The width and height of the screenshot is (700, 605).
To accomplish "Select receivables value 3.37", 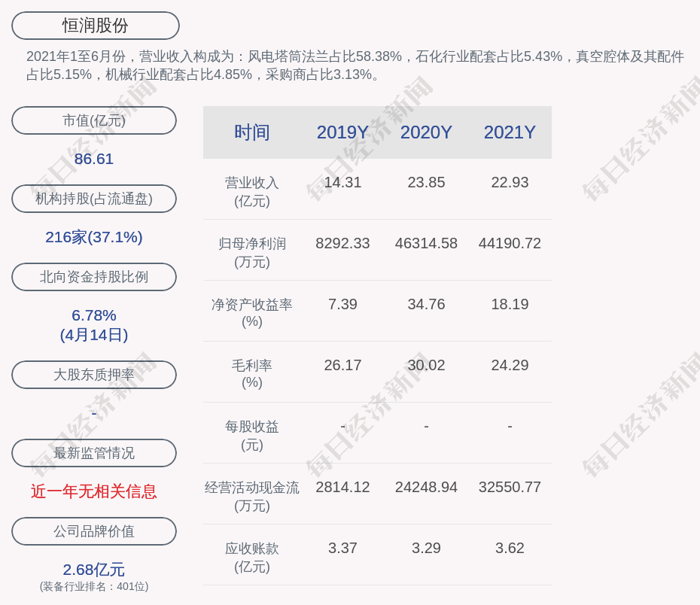I will point(342,548).
